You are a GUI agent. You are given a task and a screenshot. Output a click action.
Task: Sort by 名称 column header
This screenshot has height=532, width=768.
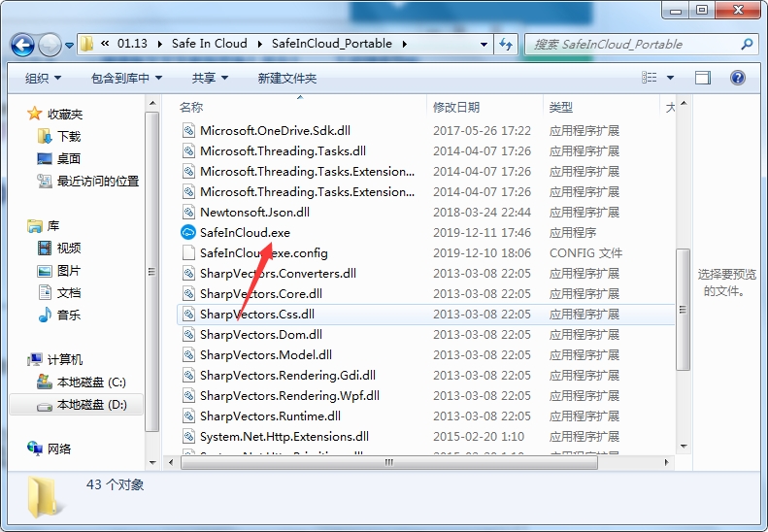[x=191, y=107]
